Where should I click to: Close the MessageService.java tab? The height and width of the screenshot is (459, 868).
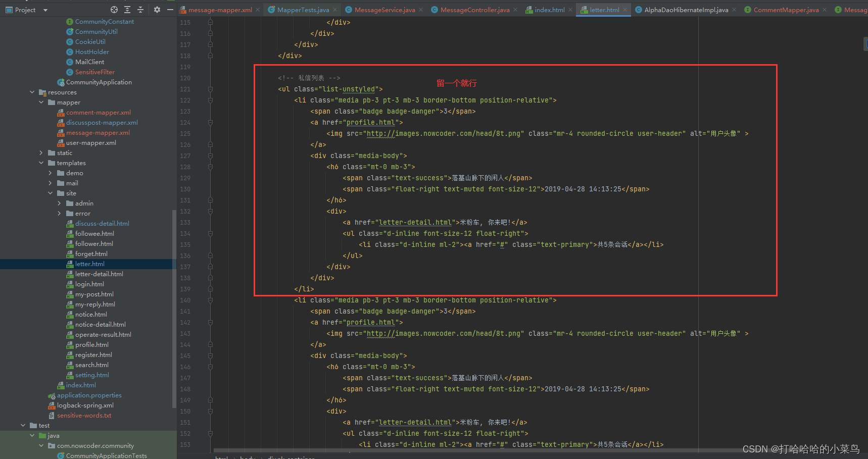[x=421, y=10]
